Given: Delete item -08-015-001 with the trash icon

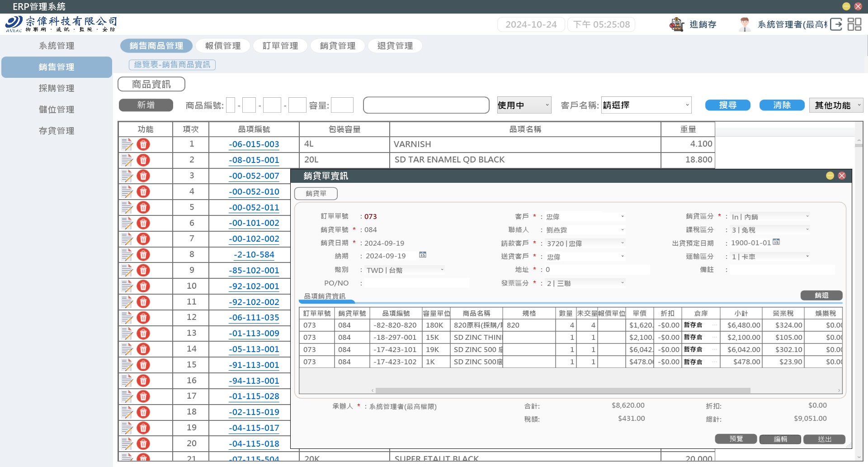Looking at the screenshot, I should [x=143, y=160].
